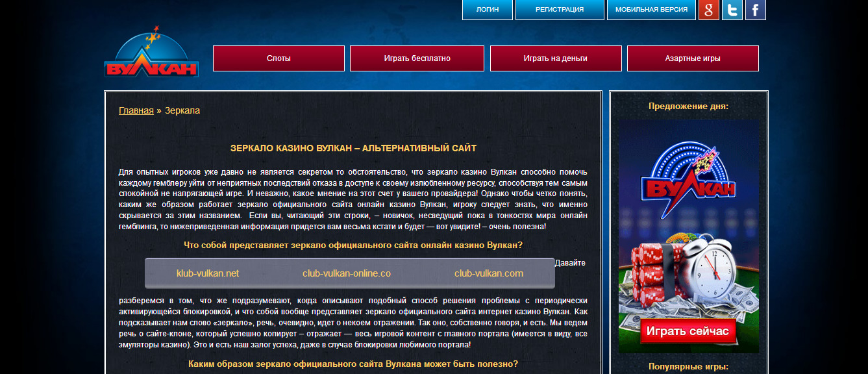Click subheading Каким образом зеркало официального сайта
This screenshot has height=374, width=868.
[x=353, y=364]
